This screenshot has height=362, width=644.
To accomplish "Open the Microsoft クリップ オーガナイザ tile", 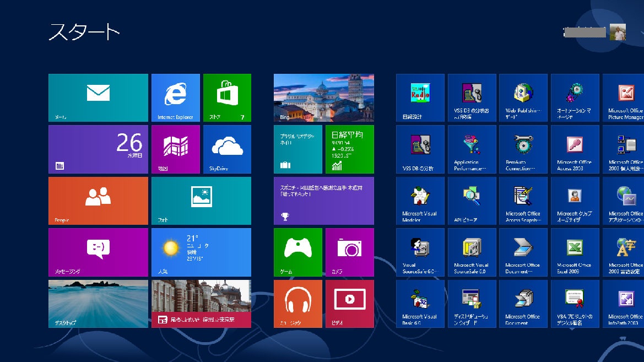I will (575, 201).
